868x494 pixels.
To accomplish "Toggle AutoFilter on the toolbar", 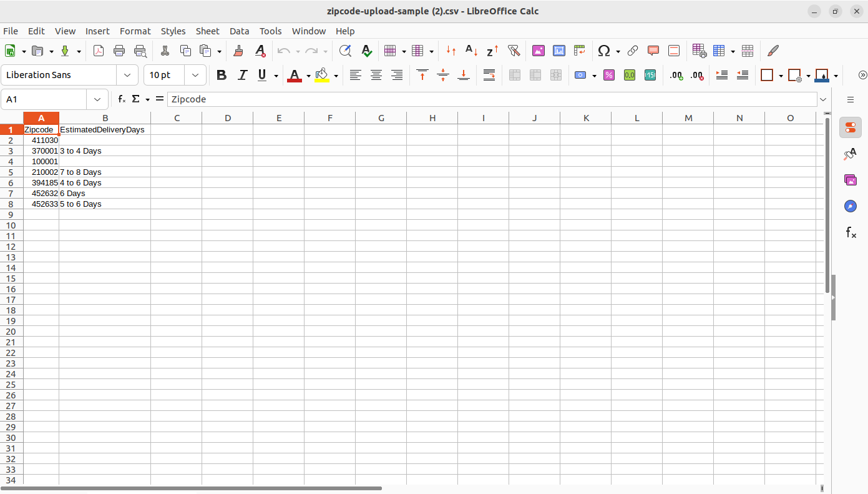I will (514, 51).
